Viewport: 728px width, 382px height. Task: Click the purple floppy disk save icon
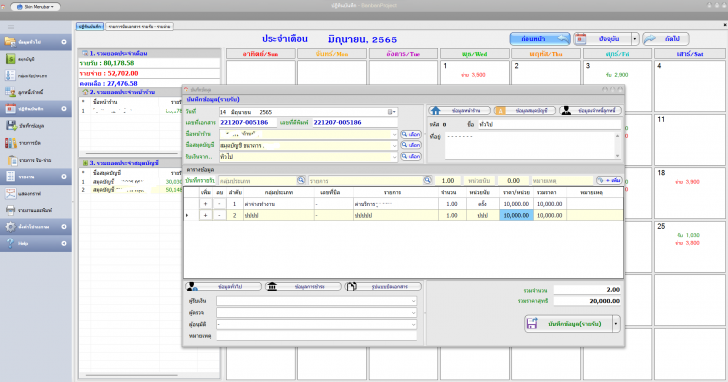[x=532, y=324]
